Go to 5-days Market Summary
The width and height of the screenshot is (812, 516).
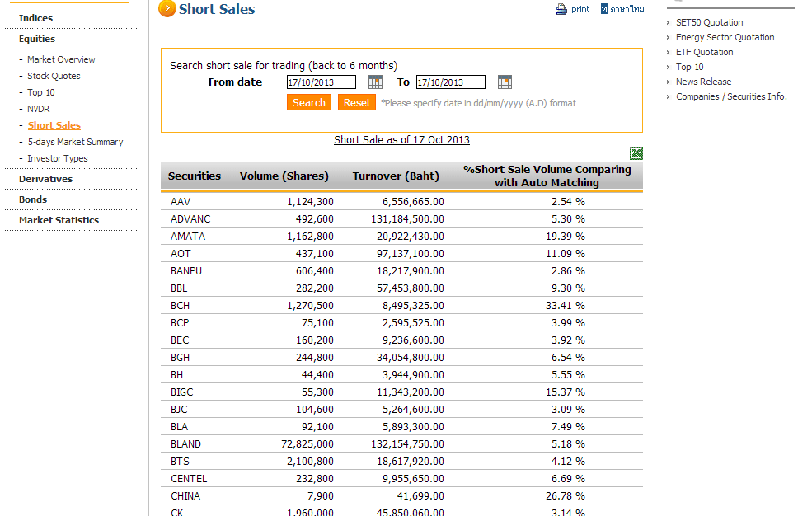tap(75, 142)
